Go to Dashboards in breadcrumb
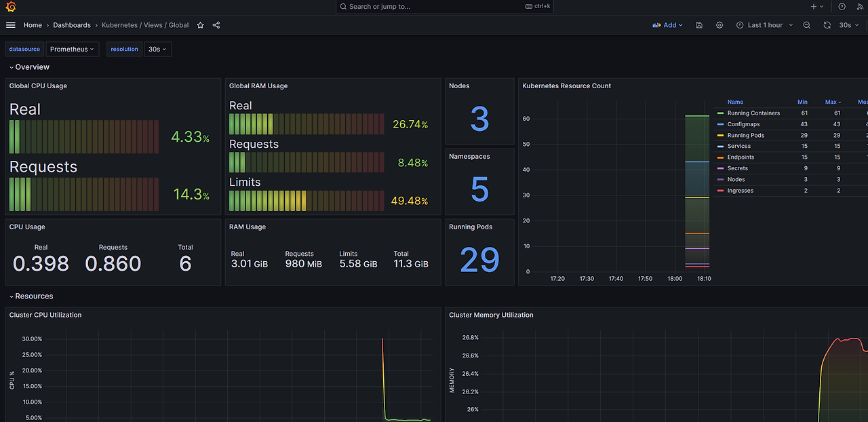 (x=72, y=25)
